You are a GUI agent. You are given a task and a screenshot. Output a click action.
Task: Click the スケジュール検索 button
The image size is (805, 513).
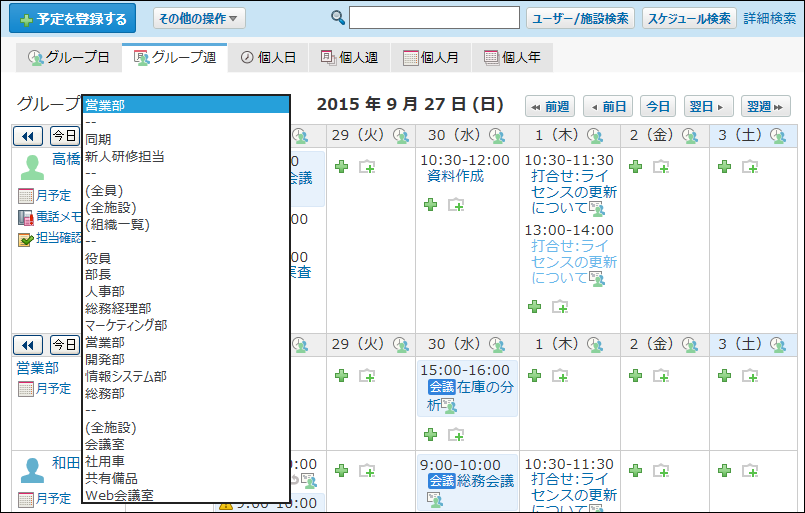[x=689, y=18]
